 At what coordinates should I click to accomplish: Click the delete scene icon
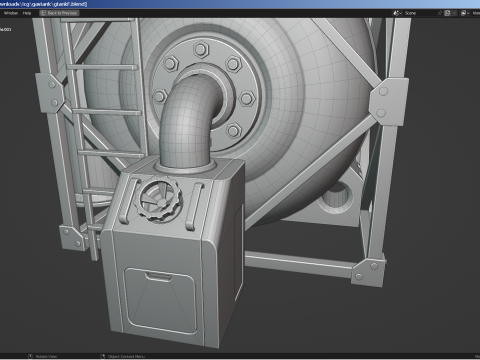click(x=454, y=13)
